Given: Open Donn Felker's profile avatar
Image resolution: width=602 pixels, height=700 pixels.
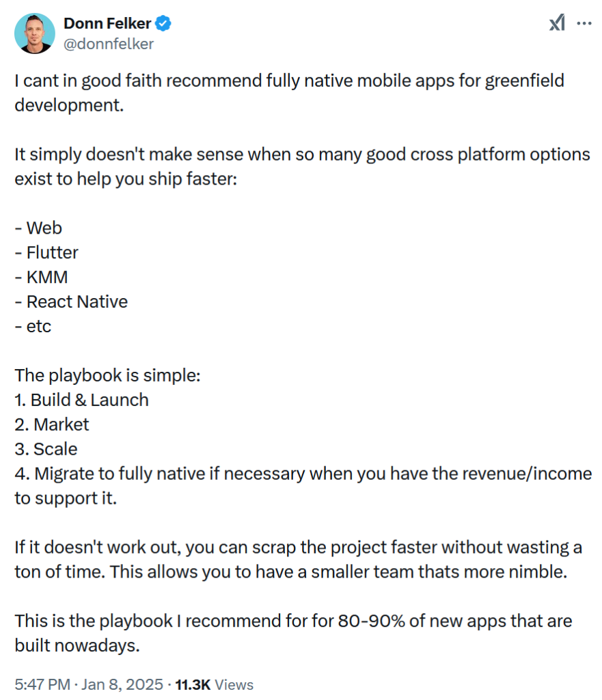Looking at the screenshot, I should pyautogui.click(x=35, y=33).
